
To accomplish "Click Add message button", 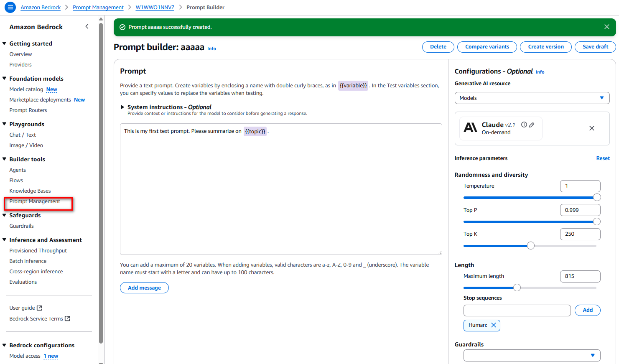I will click(144, 288).
